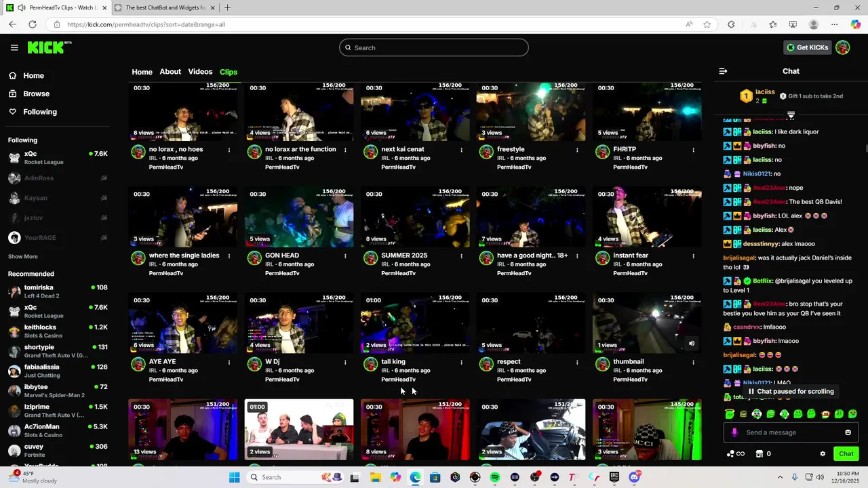Screen dimensions: 868x488
Task: Play the 'where the single ladies' clip thumbnail
Action: (x=183, y=217)
